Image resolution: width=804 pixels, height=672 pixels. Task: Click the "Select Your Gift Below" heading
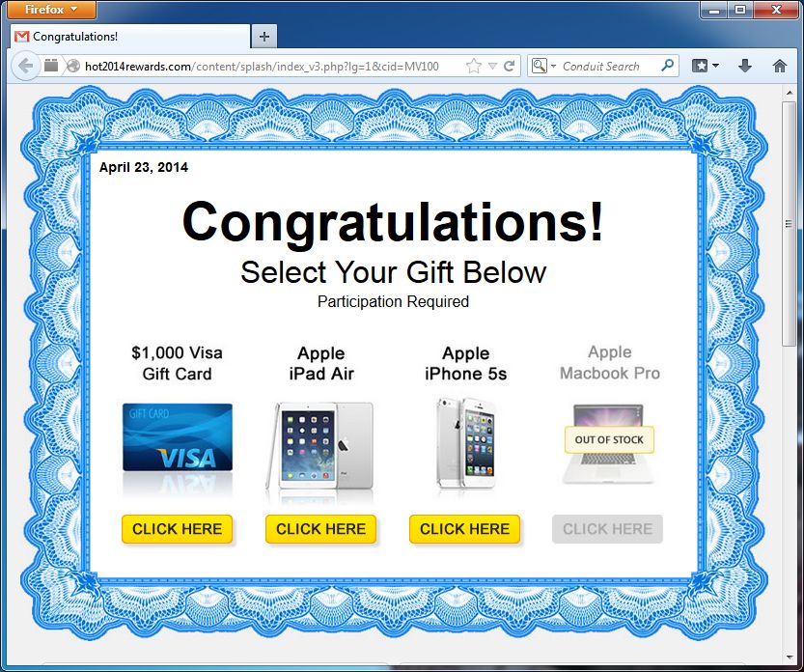(x=393, y=272)
